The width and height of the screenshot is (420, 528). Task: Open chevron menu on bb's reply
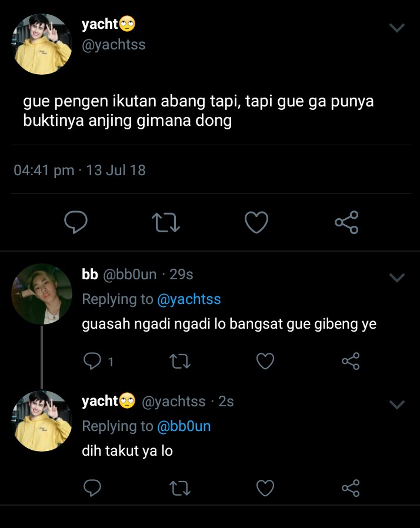396,278
